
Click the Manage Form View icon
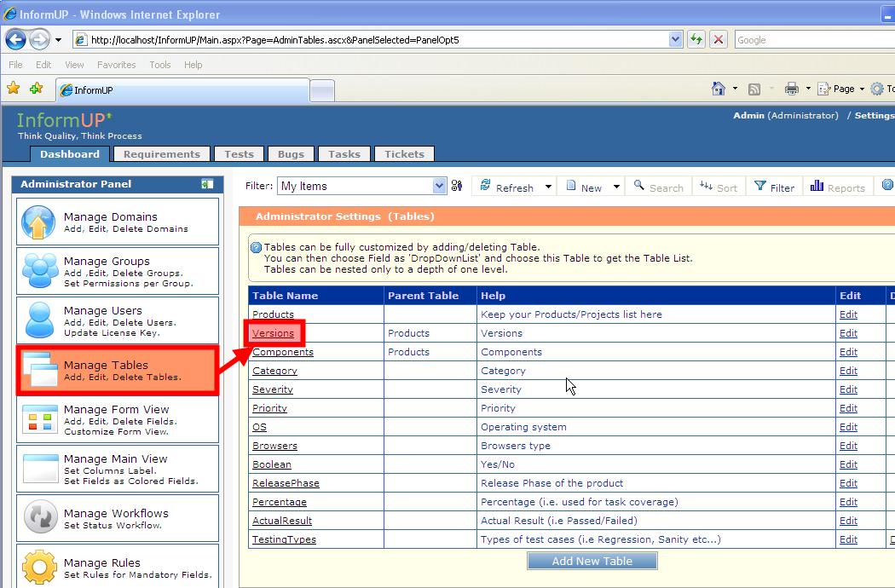coord(40,419)
